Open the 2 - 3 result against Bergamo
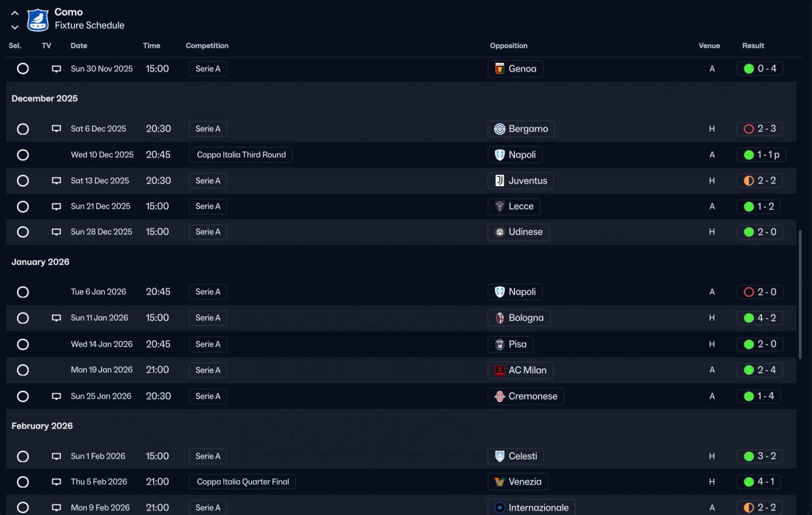 (760, 129)
